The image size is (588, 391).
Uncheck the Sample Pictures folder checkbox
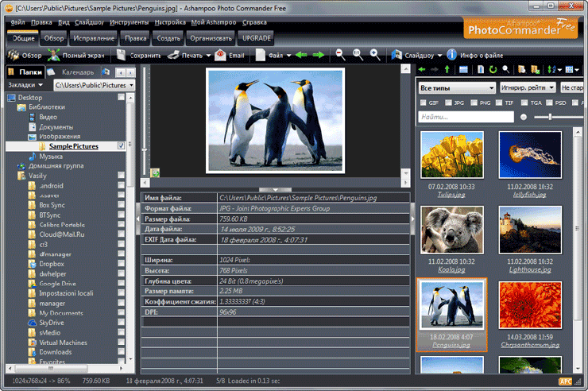click(x=121, y=145)
